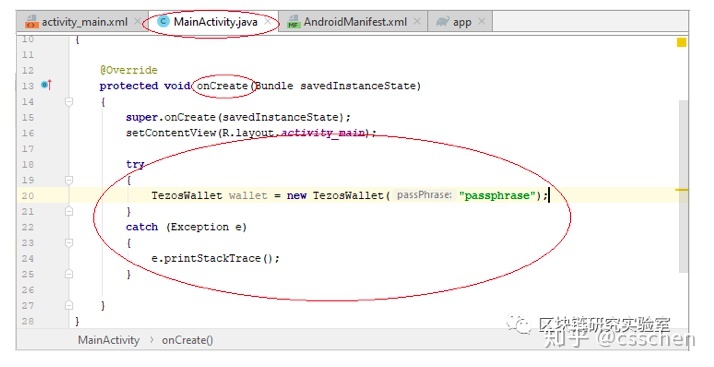
Task: Click the Exception type on line 22
Action: tap(199, 227)
